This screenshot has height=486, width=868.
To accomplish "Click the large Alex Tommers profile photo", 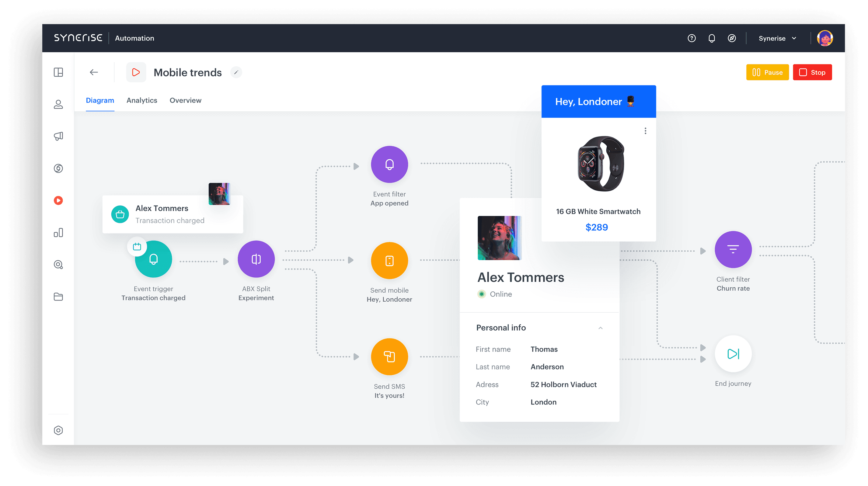I will click(499, 238).
